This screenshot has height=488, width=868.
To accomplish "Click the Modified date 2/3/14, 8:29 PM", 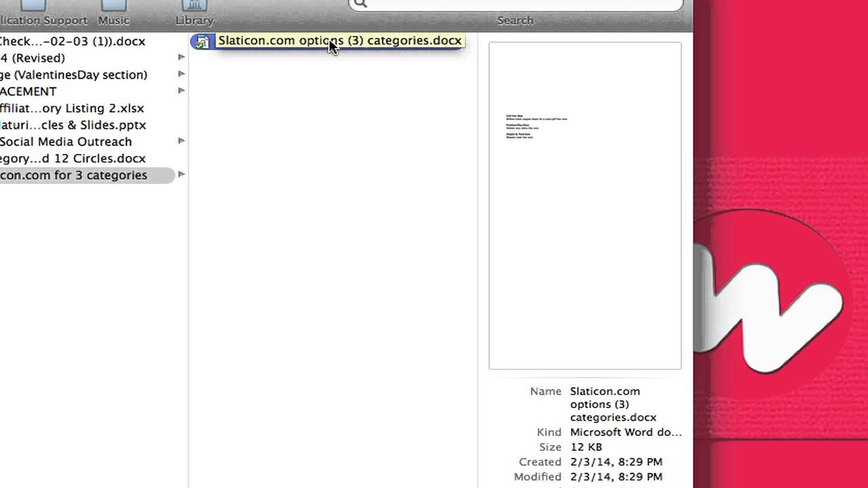I will [x=616, y=477].
